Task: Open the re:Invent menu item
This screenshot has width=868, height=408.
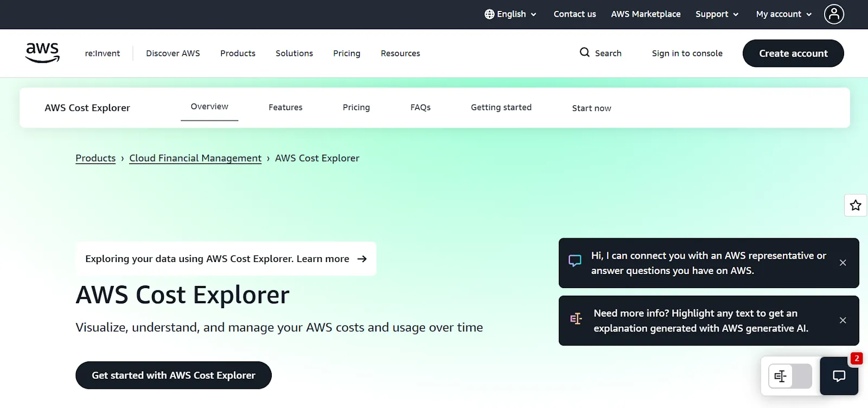Action: (x=103, y=53)
